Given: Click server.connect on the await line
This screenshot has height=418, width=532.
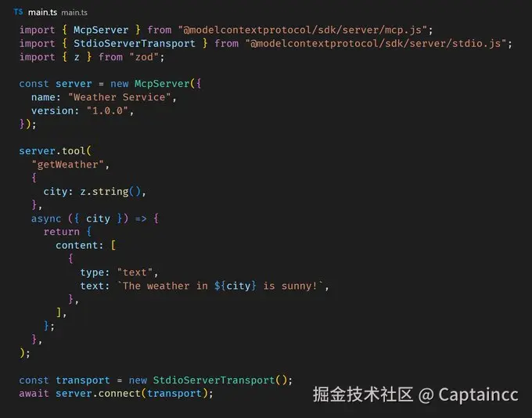Looking at the screenshot, I should (x=98, y=394).
